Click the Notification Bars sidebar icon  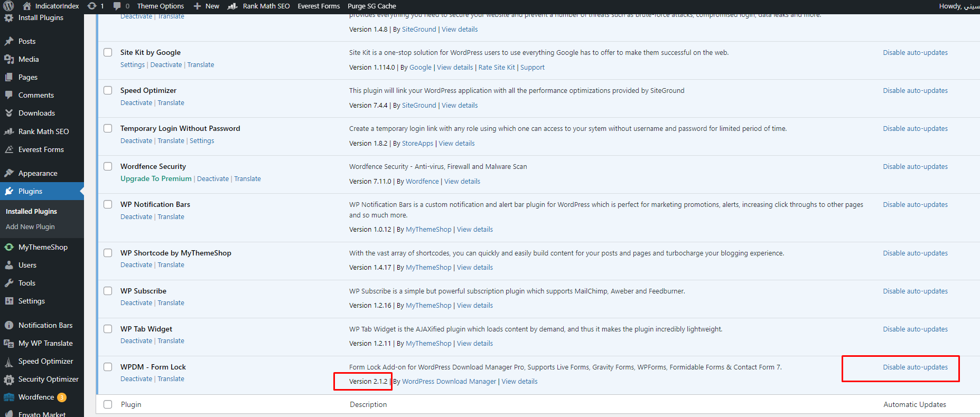coord(9,325)
